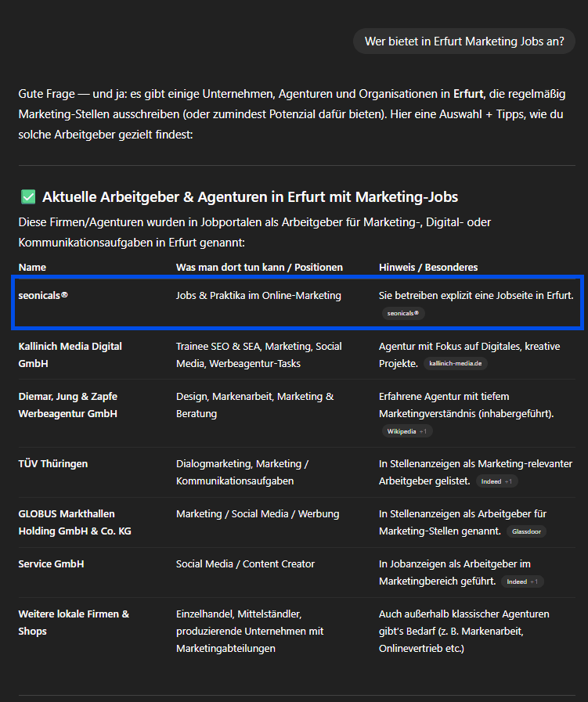
Task: Click 'Sie betreiben explizit eine Jobseite in Erfurt.'
Action: tap(476, 296)
